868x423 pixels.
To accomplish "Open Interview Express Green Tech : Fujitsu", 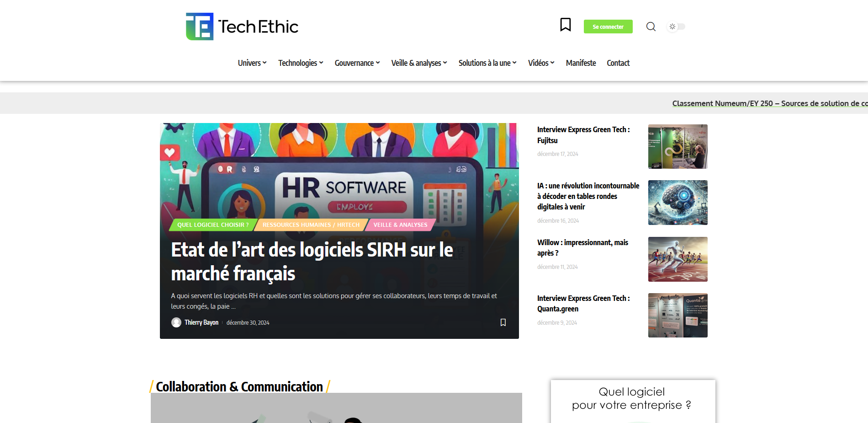I will (x=583, y=135).
